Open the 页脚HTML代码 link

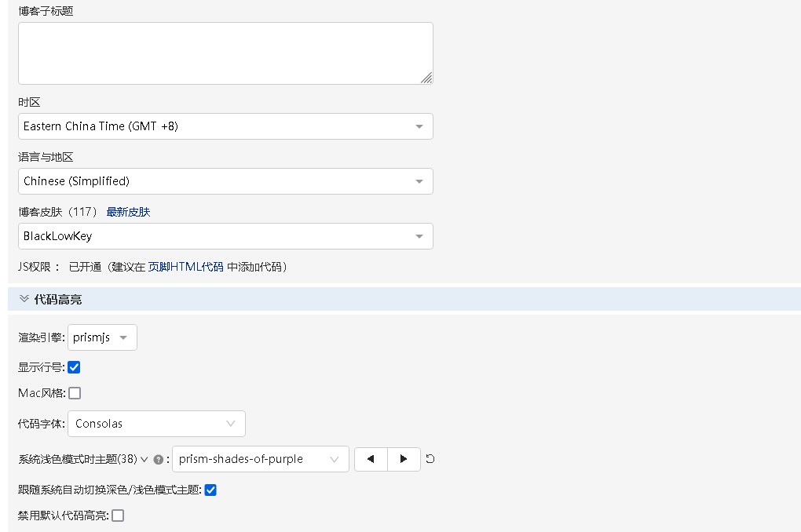(x=186, y=267)
